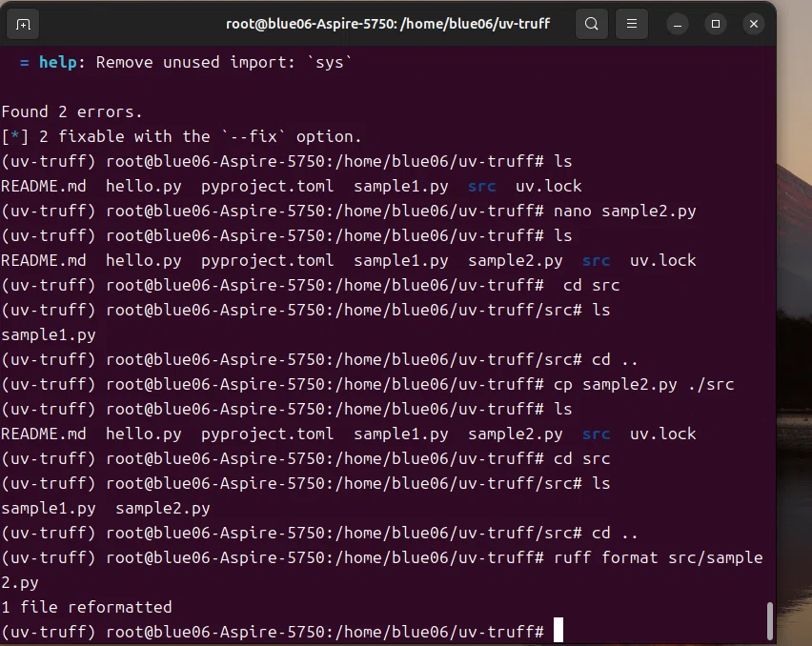Close the terminal window

(x=754, y=24)
